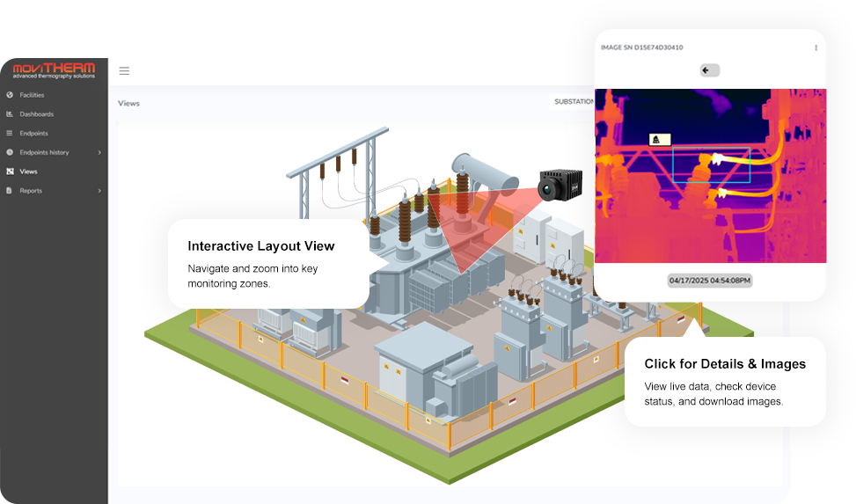Open the SUBSTATION view selector
Screen dimensions: 856x504
(x=573, y=102)
